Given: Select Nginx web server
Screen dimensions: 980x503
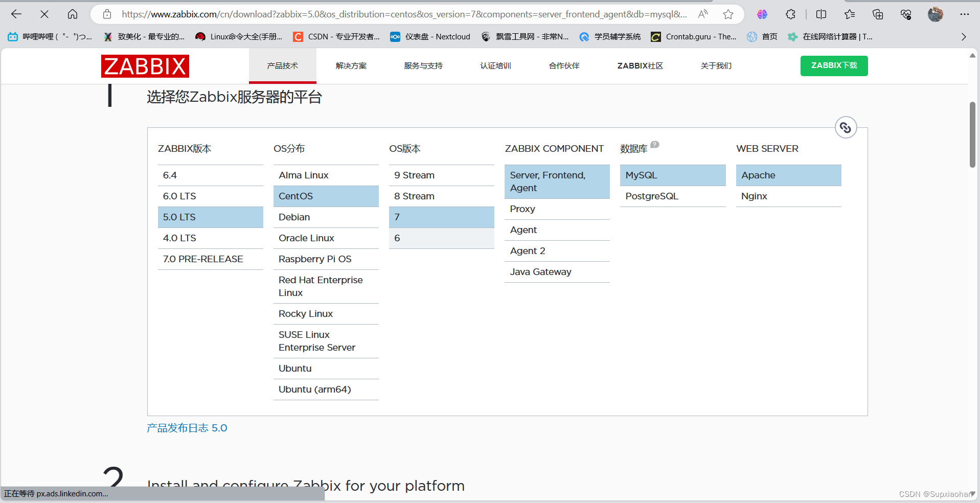Looking at the screenshot, I should [788, 196].
